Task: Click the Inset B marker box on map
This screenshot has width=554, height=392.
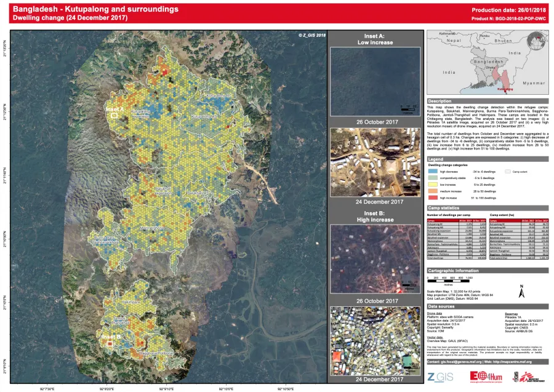Action: click(x=110, y=345)
